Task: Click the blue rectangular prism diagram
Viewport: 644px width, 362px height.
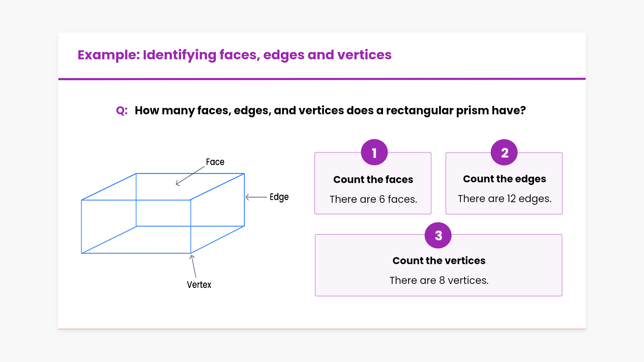Action: 163,213
